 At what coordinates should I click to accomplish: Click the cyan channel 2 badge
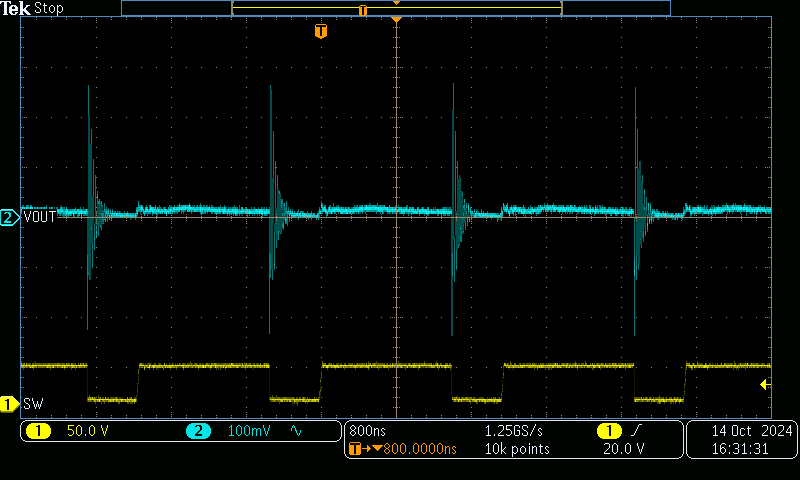click(197, 431)
